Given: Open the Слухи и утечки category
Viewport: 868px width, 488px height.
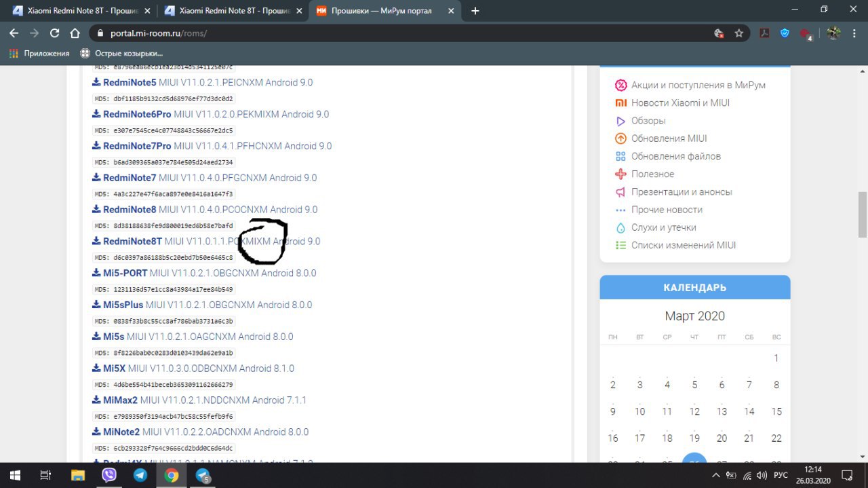Looking at the screenshot, I should (663, 227).
